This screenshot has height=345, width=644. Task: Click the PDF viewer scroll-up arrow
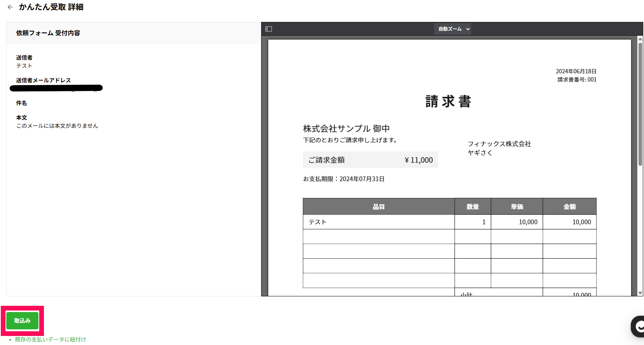pyautogui.click(x=640, y=39)
